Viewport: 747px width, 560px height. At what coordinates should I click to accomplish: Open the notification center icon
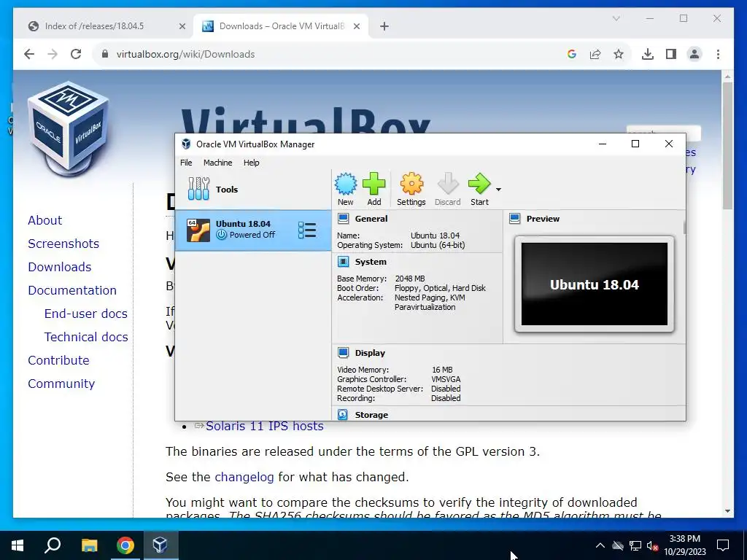pos(723,545)
